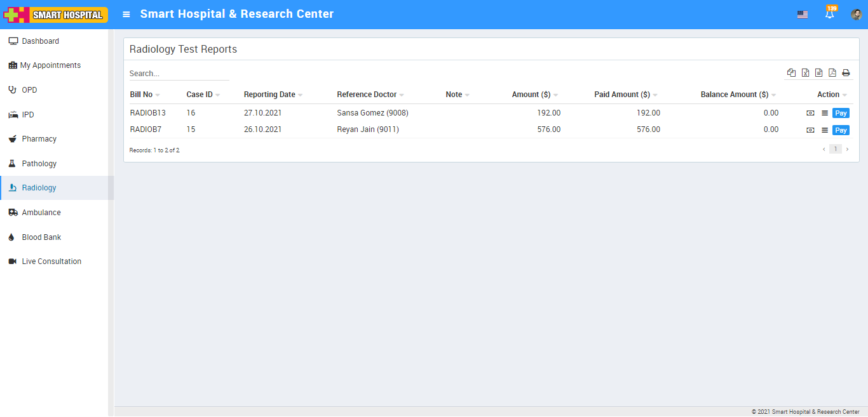The height and width of the screenshot is (417, 868).
Task: Open the Blood Bank section
Action: click(41, 237)
